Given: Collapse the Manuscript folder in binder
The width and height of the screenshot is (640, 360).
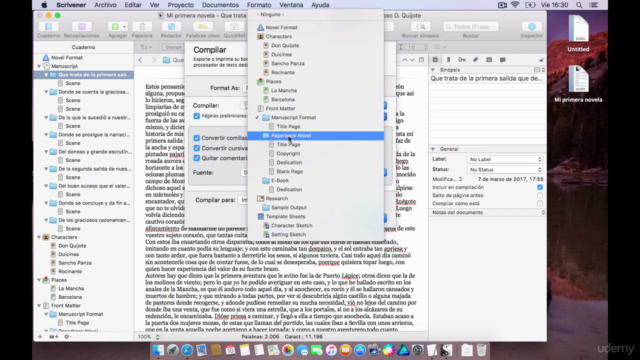Looking at the screenshot, I should pyautogui.click(x=39, y=66).
